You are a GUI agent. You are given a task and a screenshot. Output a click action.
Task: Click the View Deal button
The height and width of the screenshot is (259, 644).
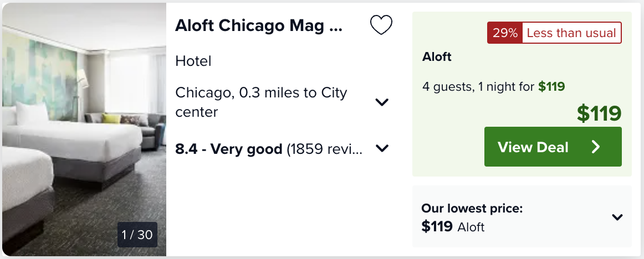click(x=553, y=147)
